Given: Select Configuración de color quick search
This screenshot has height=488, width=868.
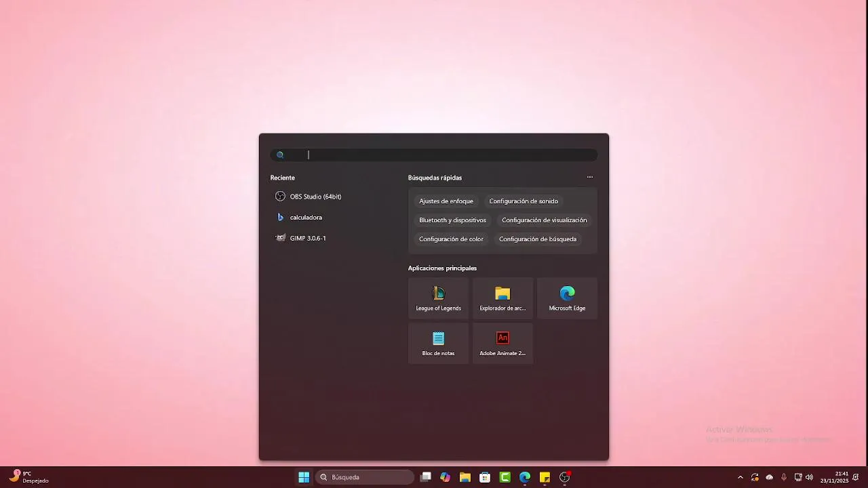Looking at the screenshot, I should click(451, 239).
